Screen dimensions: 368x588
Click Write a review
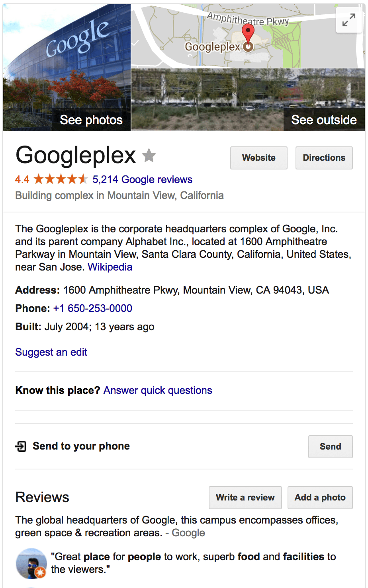tap(245, 498)
